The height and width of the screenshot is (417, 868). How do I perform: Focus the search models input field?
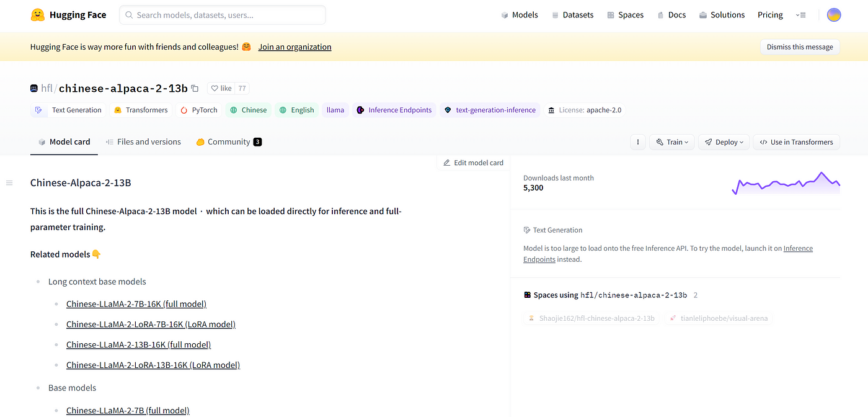pos(223,15)
